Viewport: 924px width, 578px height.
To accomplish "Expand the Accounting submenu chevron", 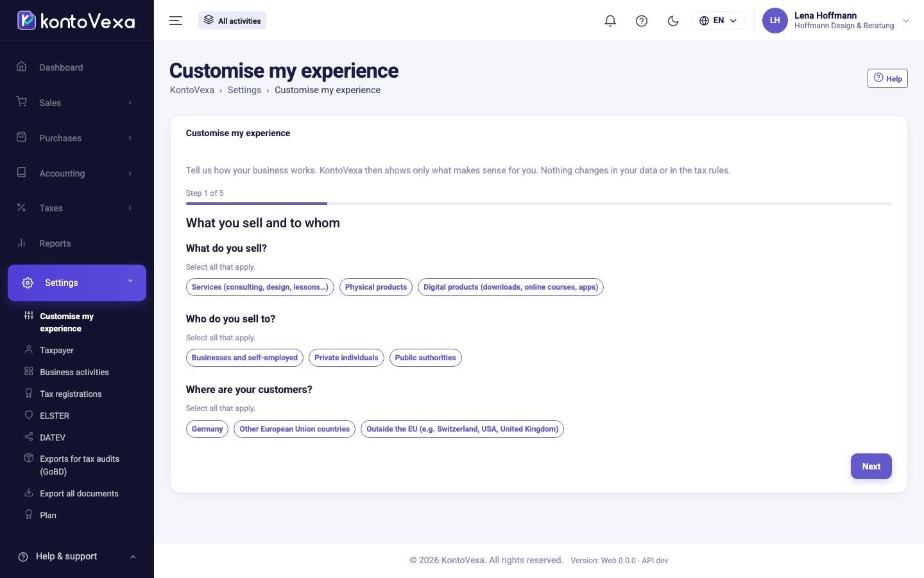I will pyautogui.click(x=130, y=173).
